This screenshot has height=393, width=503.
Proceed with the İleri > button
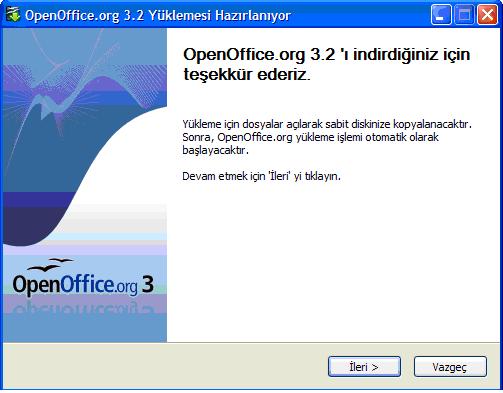[364, 367]
